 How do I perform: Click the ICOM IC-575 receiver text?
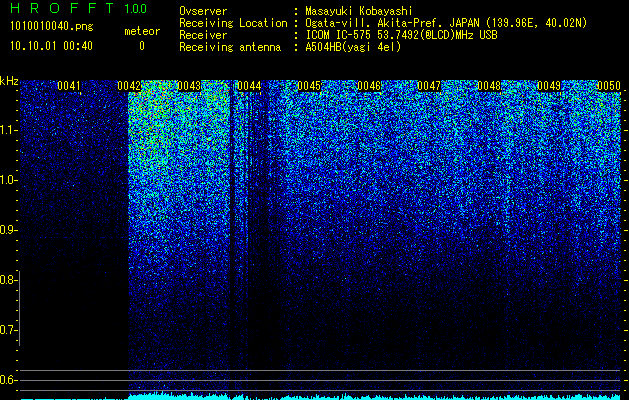(x=401, y=35)
